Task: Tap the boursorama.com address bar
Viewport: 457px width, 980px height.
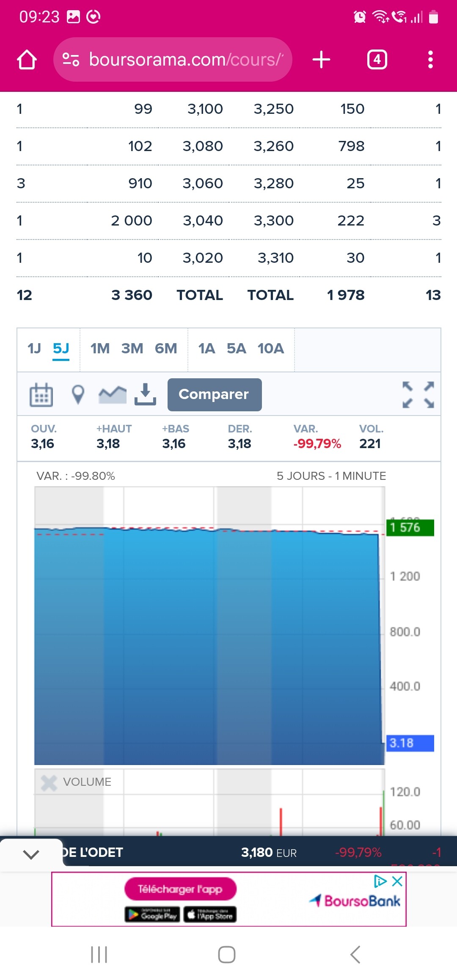Action: pos(185,60)
